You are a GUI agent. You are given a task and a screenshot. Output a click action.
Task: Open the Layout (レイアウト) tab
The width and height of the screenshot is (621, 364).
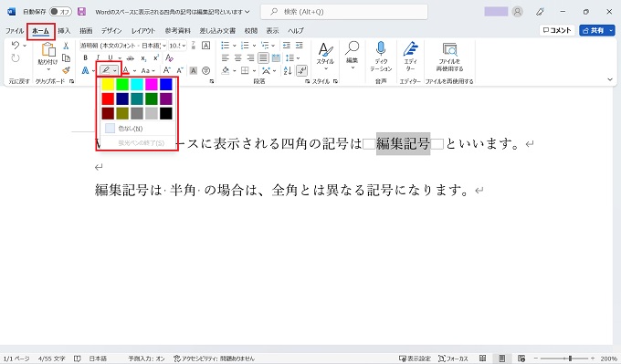pos(143,30)
